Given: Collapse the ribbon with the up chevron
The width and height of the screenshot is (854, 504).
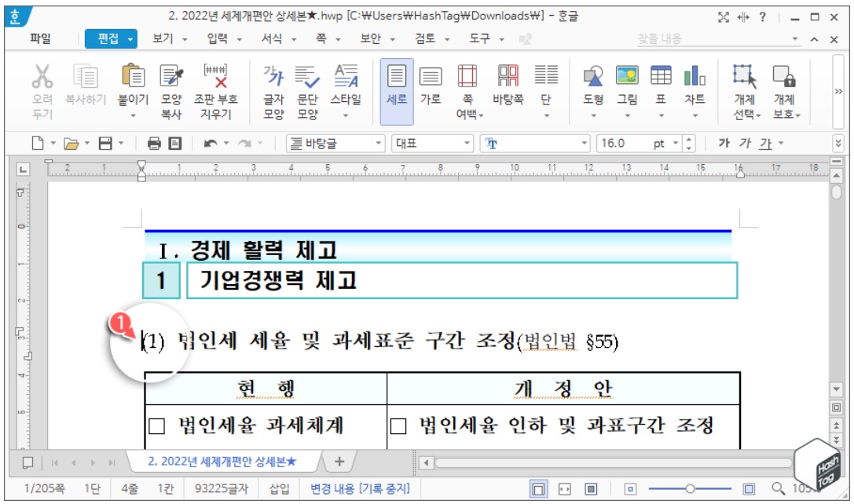Looking at the screenshot, I should [x=814, y=39].
